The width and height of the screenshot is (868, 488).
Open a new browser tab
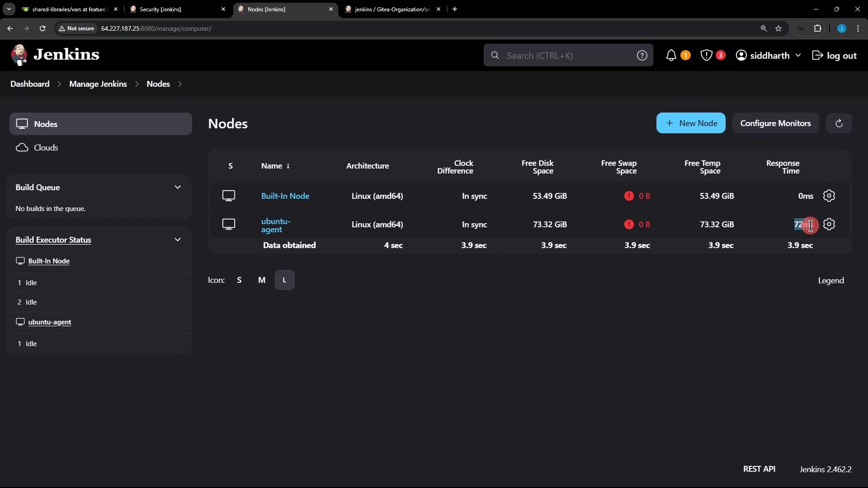[455, 9]
